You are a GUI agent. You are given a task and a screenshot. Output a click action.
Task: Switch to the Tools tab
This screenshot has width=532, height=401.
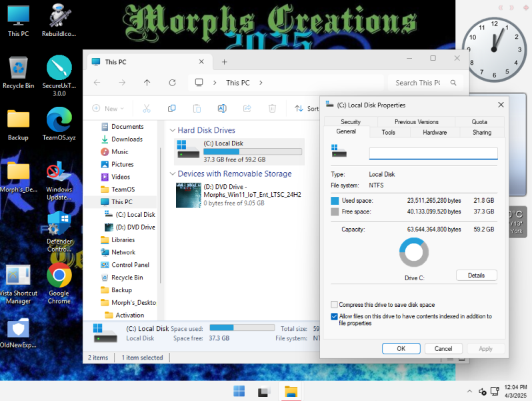389,132
